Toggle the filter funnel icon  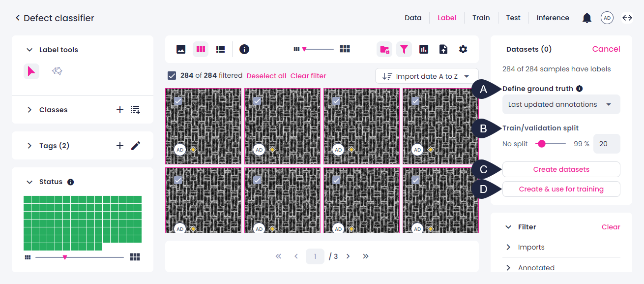(x=404, y=49)
